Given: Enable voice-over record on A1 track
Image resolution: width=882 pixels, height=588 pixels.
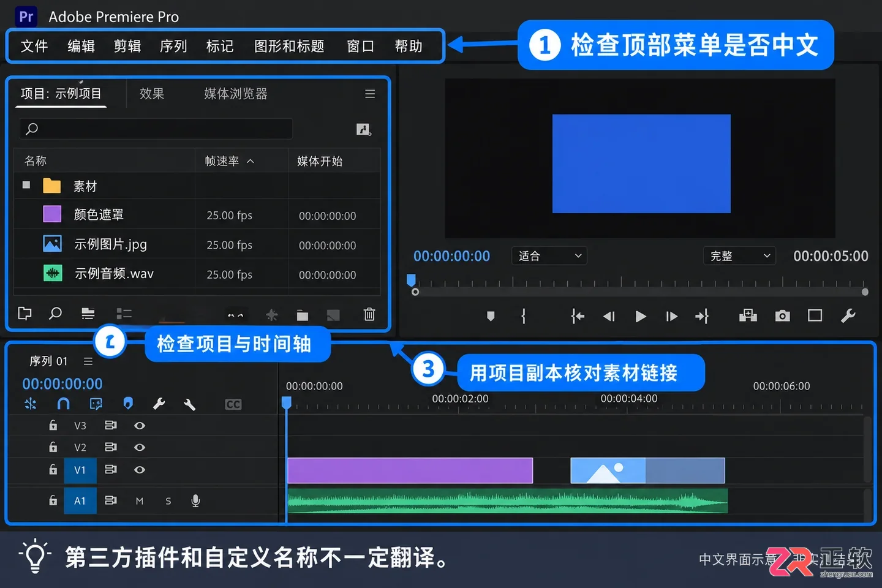Looking at the screenshot, I should [x=195, y=501].
